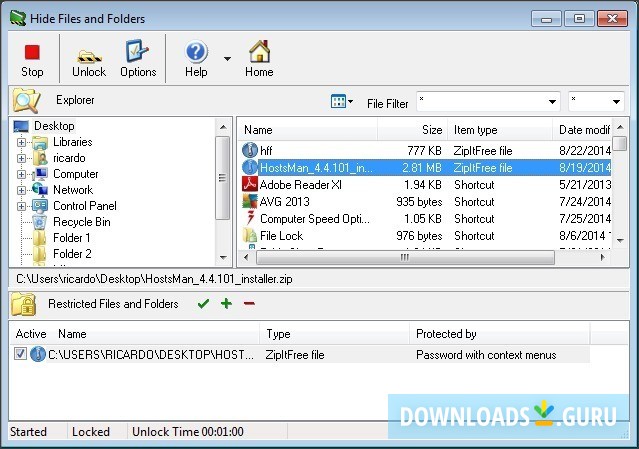Expand the Libraries tree node

point(21,142)
